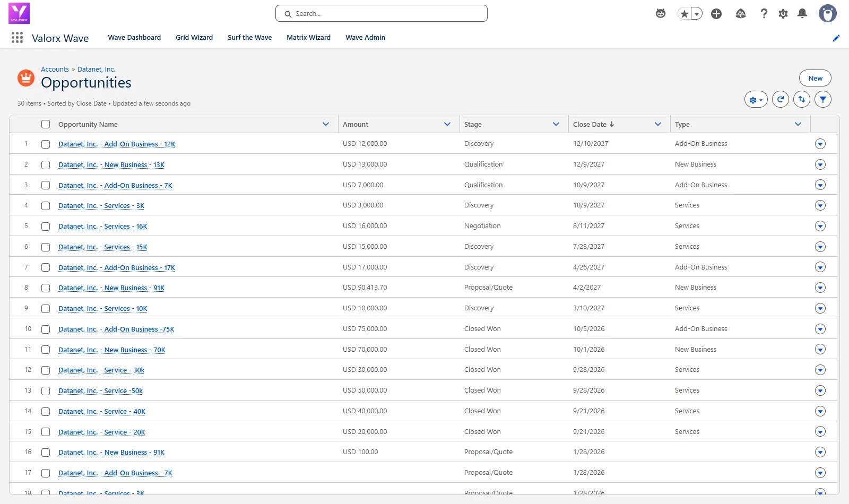This screenshot has width=849, height=504.
Task: Switch to the Grid Wizard tab
Action: click(x=194, y=38)
